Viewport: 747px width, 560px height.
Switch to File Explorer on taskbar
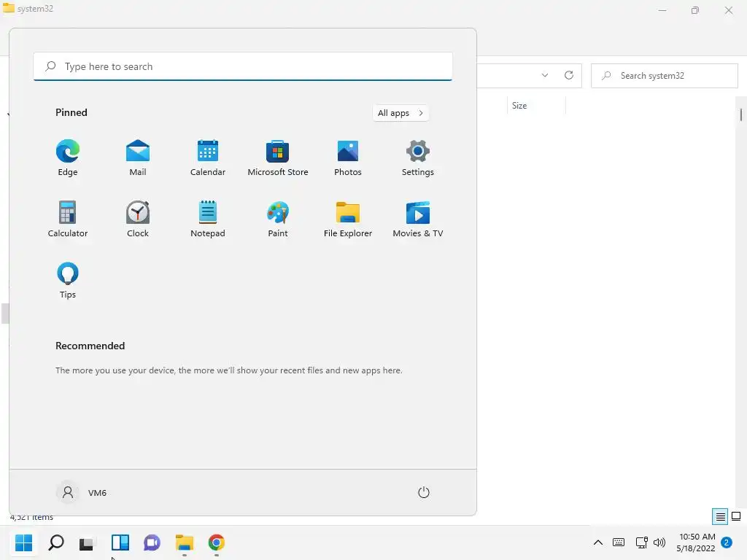[x=185, y=542]
